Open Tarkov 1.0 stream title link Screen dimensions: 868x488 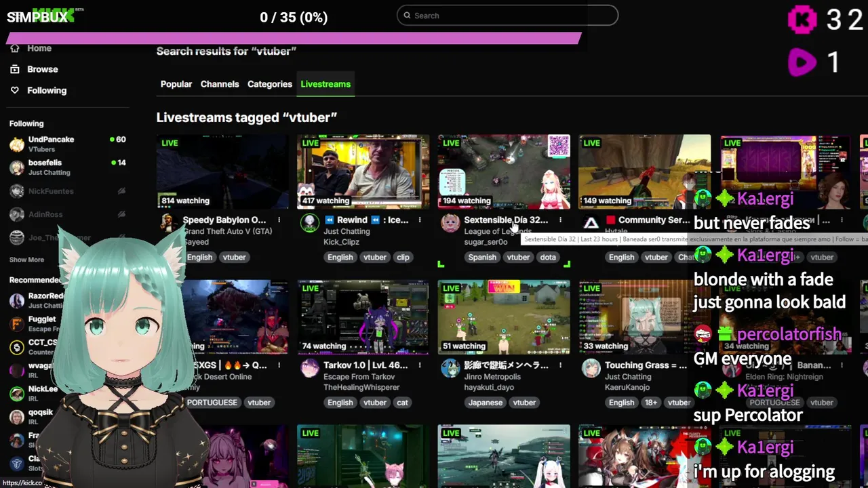[x=366, y=365]
